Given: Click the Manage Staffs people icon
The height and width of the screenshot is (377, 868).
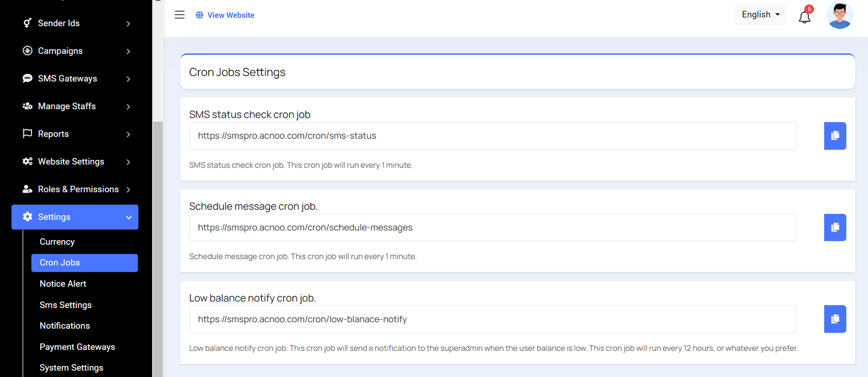Looking at the screenshot, I should pyautogui.click(x=27, y=106).
